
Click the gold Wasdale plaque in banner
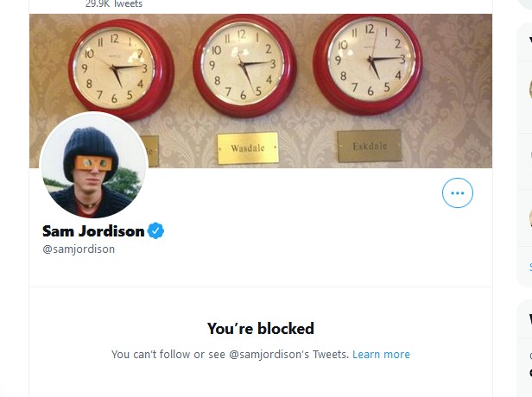tap(248, 148)
